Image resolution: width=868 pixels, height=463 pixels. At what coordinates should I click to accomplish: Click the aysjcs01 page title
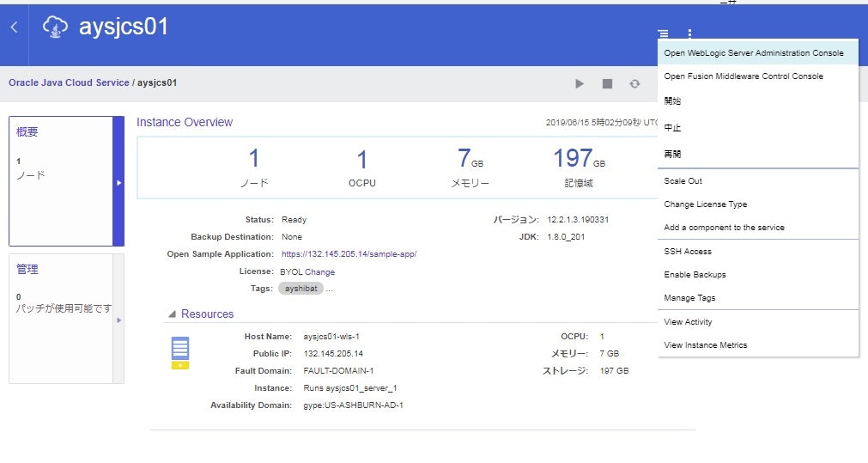click(124, 27)
